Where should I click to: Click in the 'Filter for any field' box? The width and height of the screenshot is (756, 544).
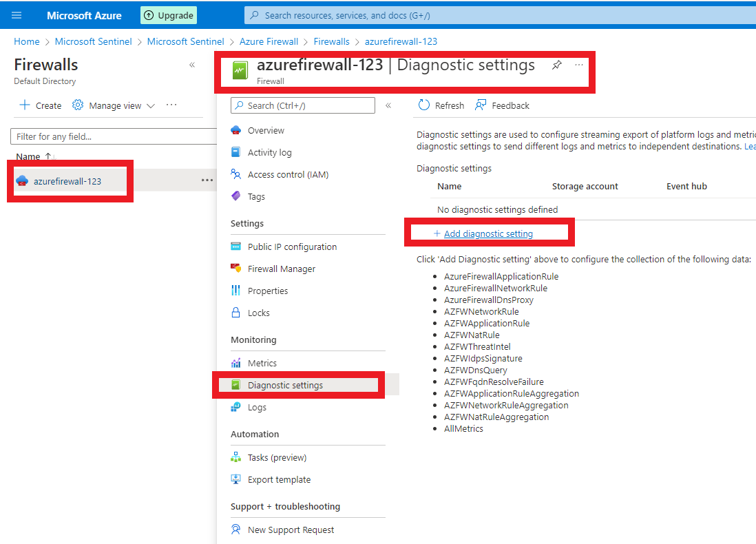[110, 136]
